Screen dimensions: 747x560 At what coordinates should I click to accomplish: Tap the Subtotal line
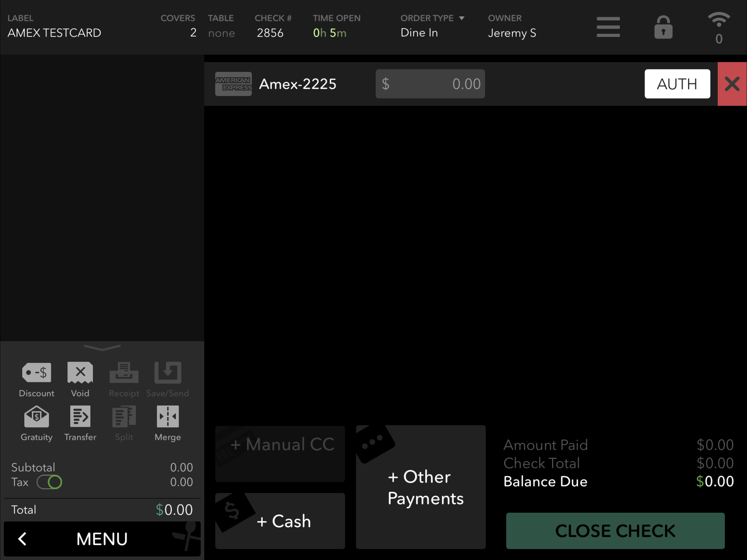102,468
